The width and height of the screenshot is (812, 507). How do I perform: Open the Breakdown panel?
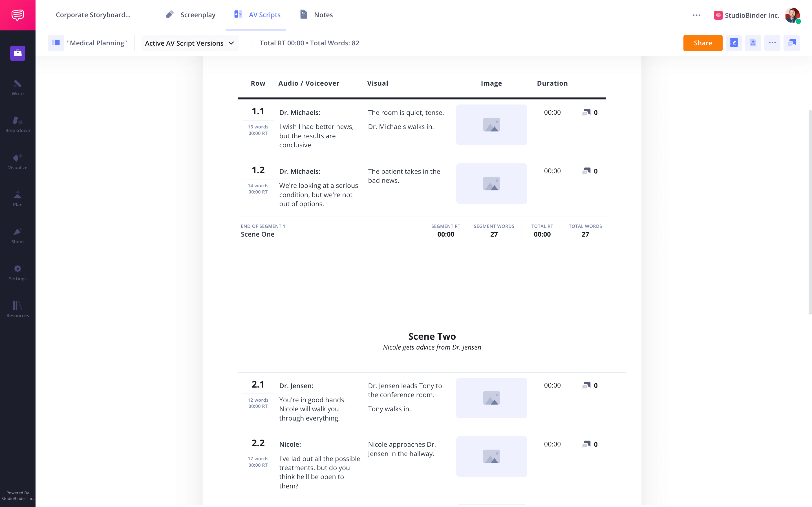[17, 125]
